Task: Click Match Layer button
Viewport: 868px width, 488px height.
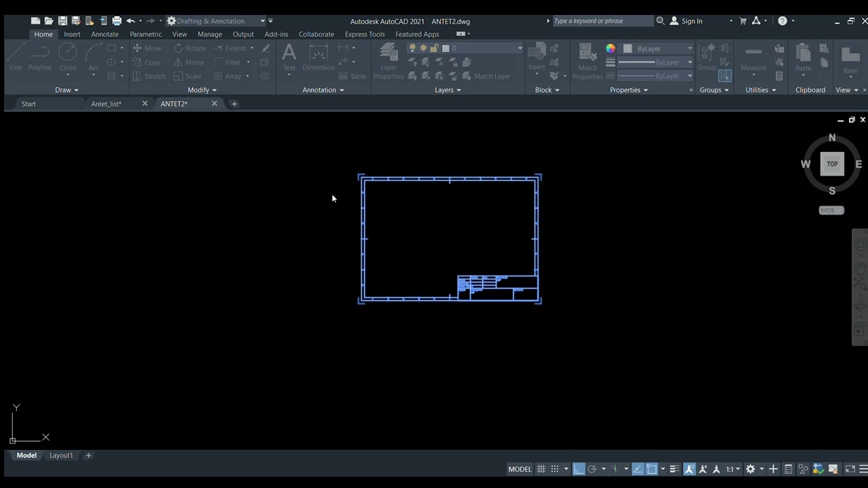Action: pyautogui.click(x=486, y=77)
